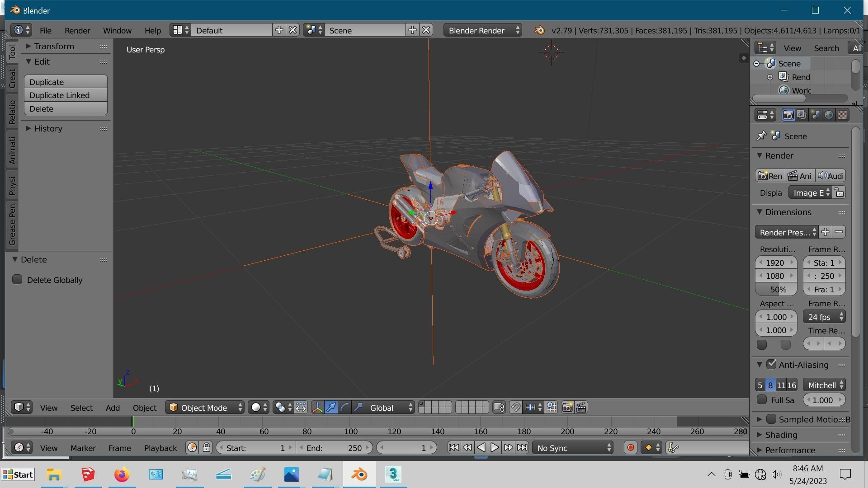This screenshot has width=868, height=488.
Task: Add a new screen layout
Action: 279,30
